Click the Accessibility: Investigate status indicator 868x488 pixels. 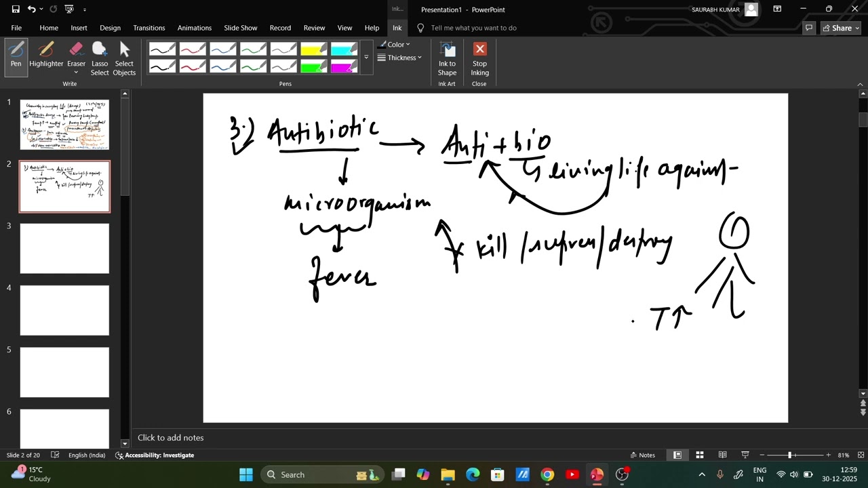[155, 455]
